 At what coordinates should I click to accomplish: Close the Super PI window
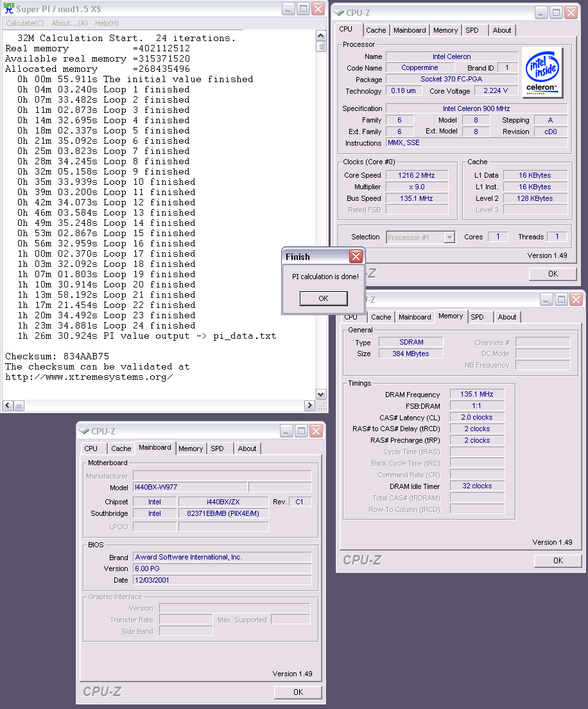point(318,8)
